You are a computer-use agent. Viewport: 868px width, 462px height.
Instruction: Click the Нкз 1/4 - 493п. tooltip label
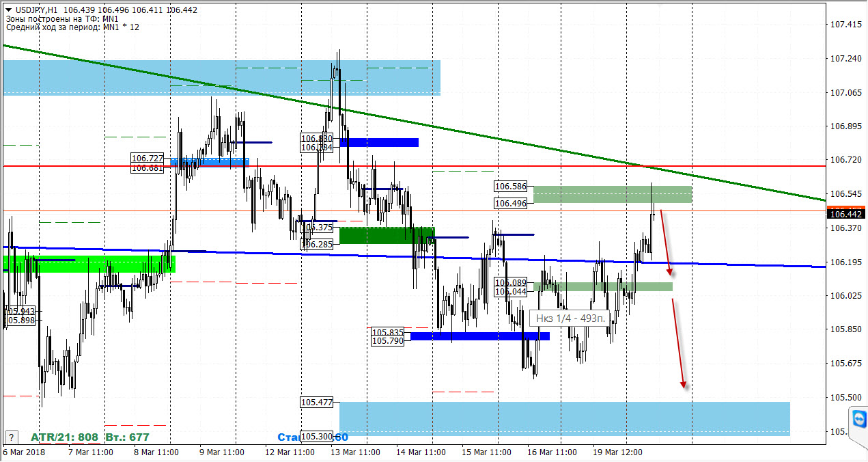568,318
